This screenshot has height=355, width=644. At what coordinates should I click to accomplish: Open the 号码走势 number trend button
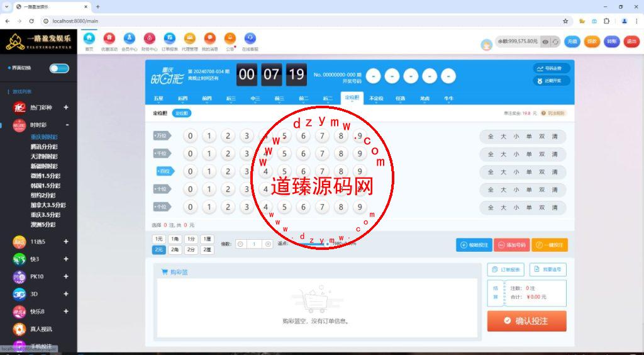pos(551,69)
